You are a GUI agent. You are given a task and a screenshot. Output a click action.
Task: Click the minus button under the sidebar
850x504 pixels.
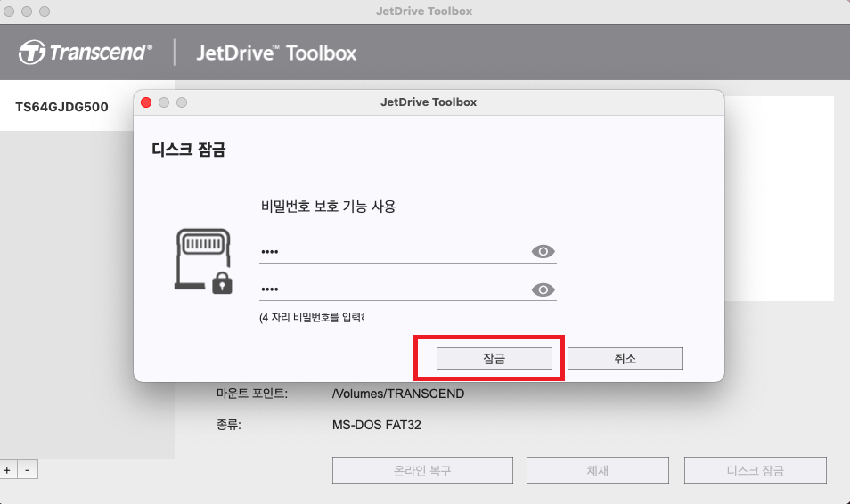point(28,470)
